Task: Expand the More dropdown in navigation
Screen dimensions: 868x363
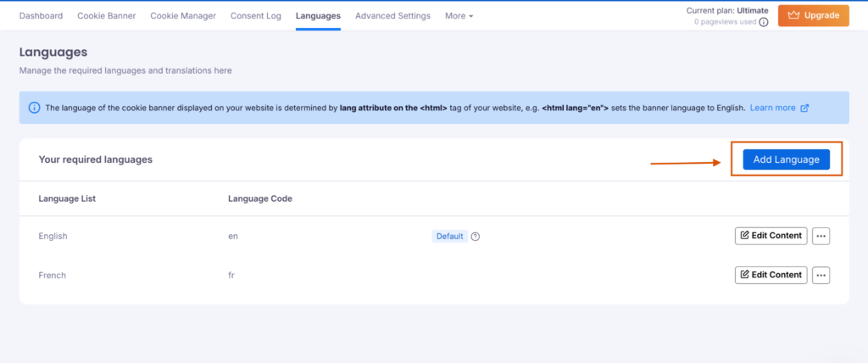Action: click(459, 16)
